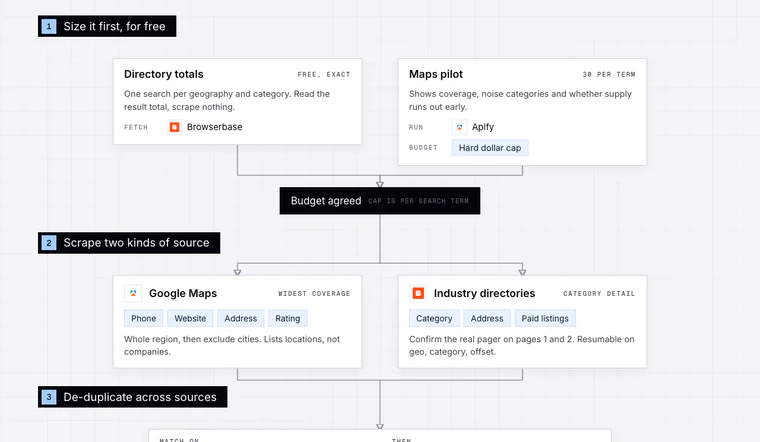Click the BUDGET label in Maps pilot

423,147
